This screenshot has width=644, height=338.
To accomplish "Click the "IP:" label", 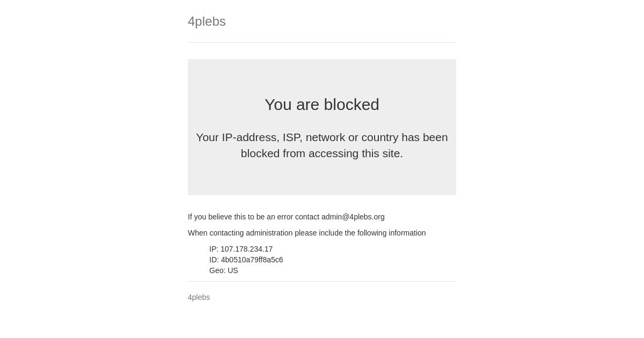I will (x=214, y=249).
